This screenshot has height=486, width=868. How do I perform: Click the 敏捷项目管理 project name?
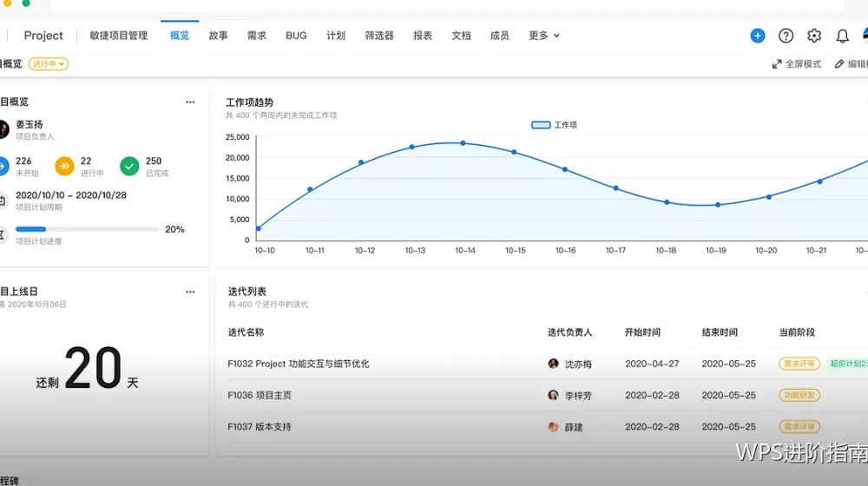coord(118,36)
